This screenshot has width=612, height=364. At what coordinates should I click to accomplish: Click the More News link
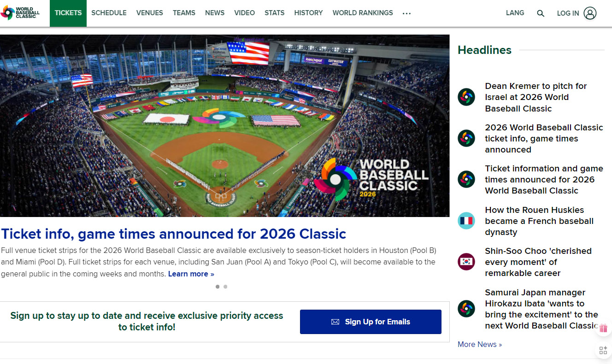coord(480,344)
